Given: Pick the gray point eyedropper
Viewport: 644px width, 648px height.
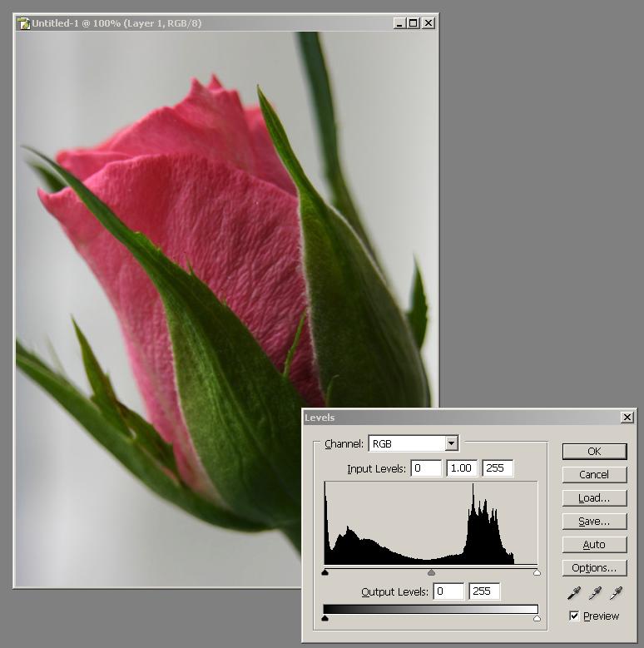Looking at the screenshot, I should pyautogui.click(x=594, y=593).
